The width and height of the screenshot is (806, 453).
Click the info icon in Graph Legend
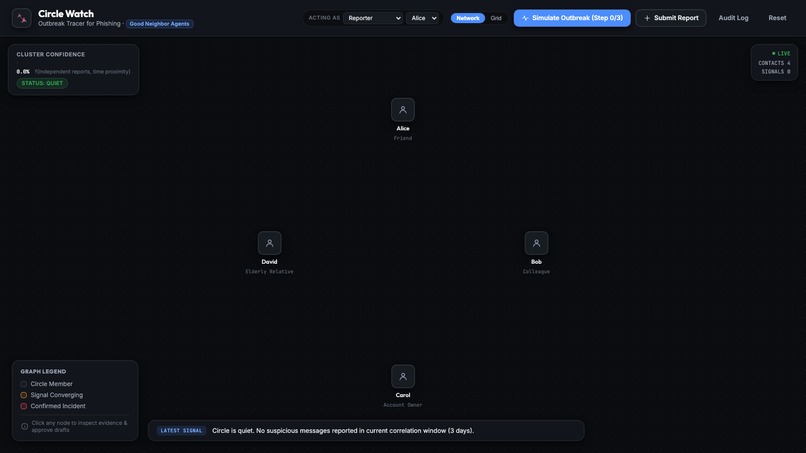pos(24,426)
